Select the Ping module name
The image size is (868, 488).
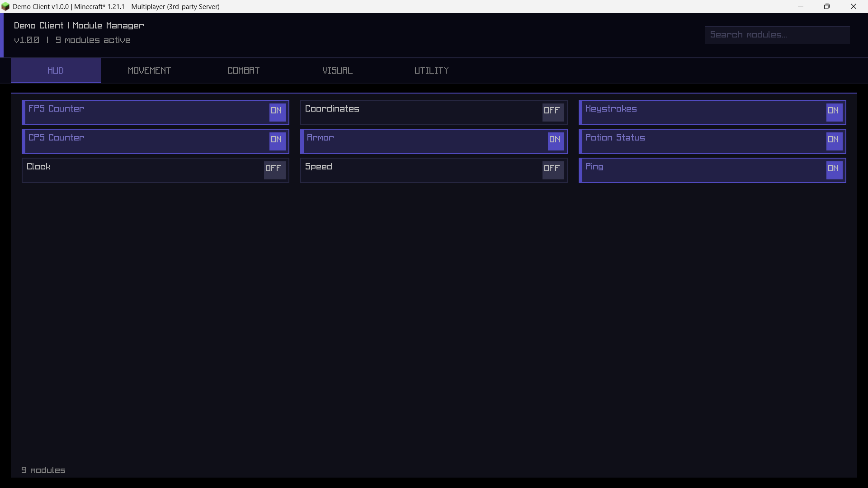point(594,167)
